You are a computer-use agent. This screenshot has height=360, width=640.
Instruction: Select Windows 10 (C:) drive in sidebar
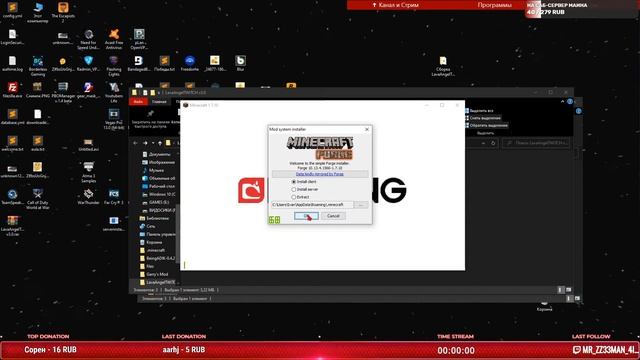pyautogui.click(x=158, y=194)
